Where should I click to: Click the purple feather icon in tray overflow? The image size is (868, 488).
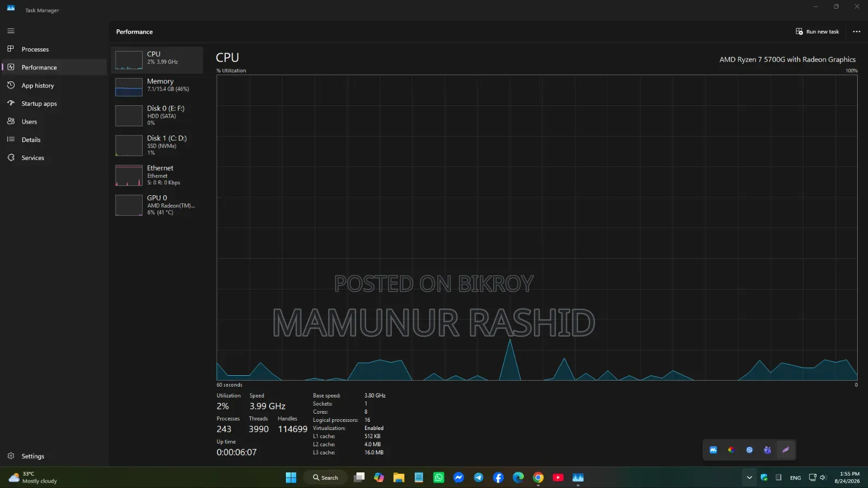click(785, 450)
